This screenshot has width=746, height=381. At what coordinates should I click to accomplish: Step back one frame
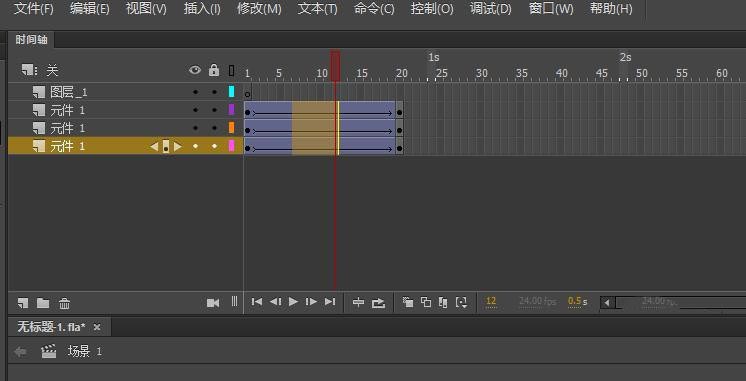(275, 302)
